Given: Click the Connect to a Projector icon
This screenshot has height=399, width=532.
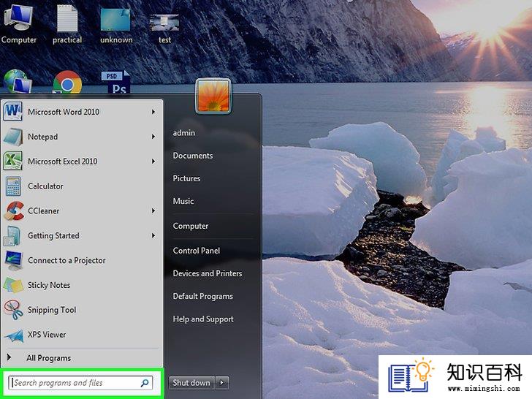Looking at the screenshot, I should click(x=14, y=261).
